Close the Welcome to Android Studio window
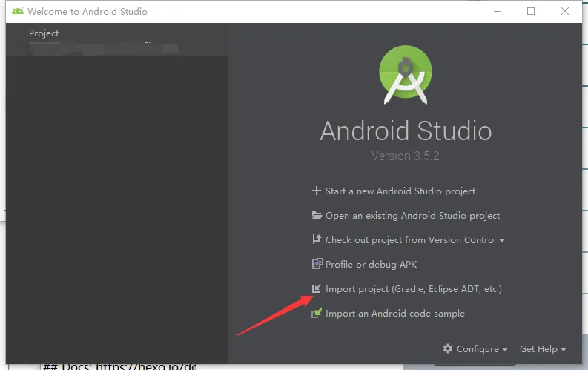 point(565,12)
